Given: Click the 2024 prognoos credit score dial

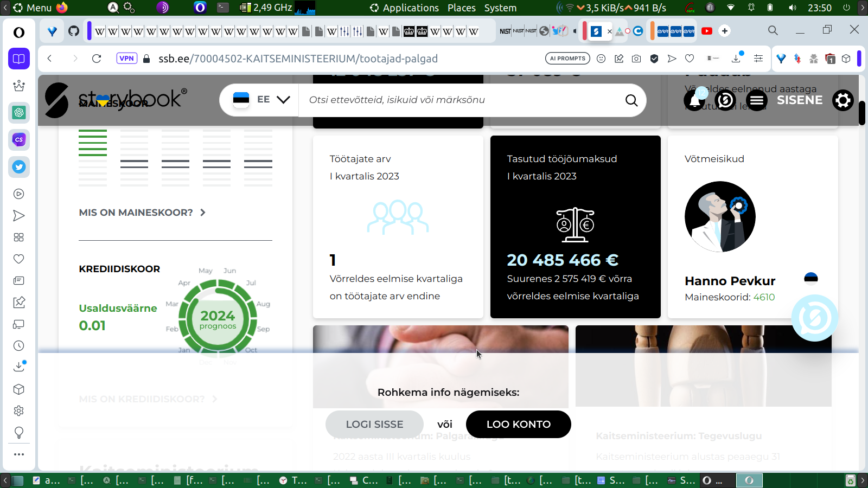Looking at the screenshot, I should (x=218, y=319).
